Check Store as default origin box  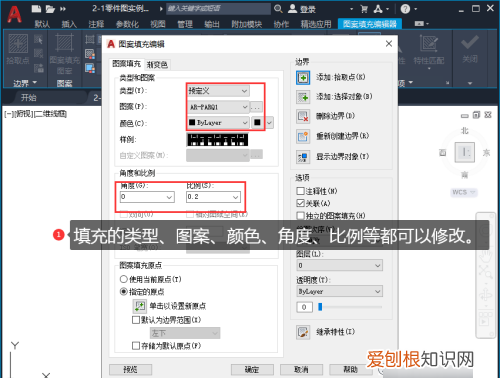(136, 346)
